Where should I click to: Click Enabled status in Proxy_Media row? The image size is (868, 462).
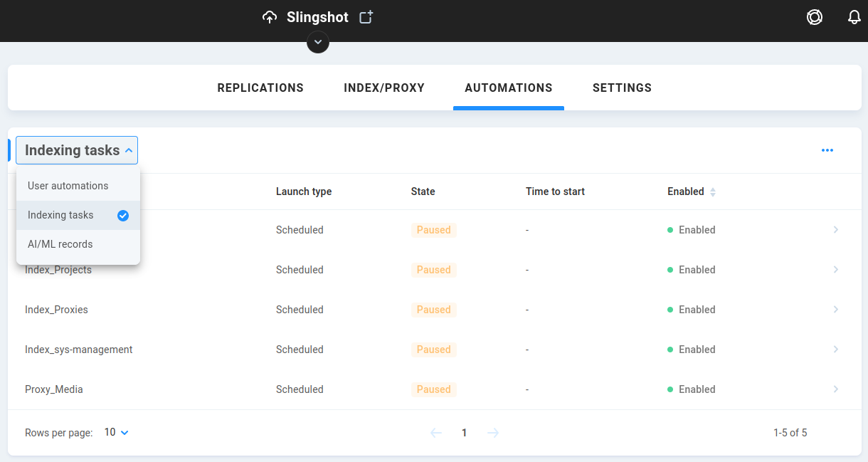[x=692, y=389]
